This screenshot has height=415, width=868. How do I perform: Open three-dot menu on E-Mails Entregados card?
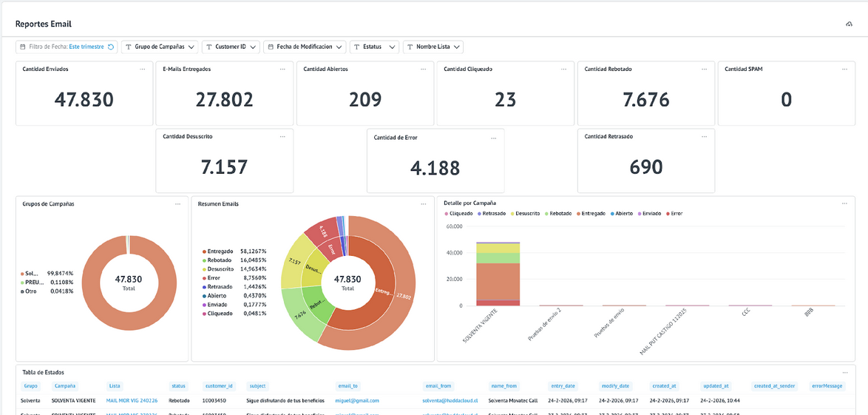[282, 69]
